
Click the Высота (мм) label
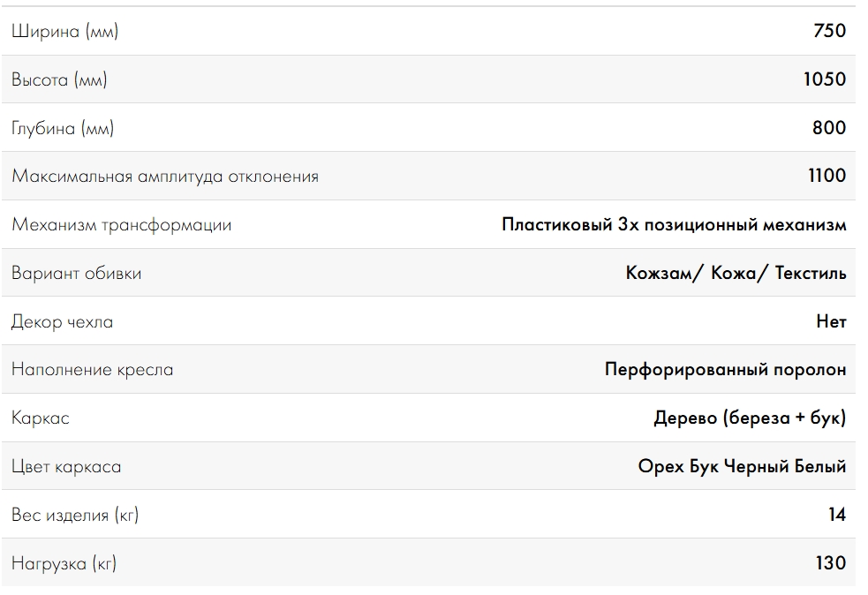pyautogui.click(x=59, y=79)
